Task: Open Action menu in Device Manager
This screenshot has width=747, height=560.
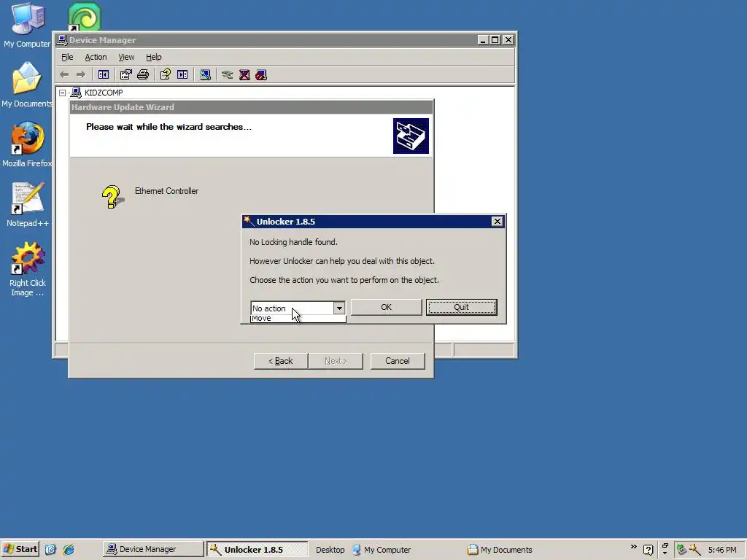Action: (96, 57)
